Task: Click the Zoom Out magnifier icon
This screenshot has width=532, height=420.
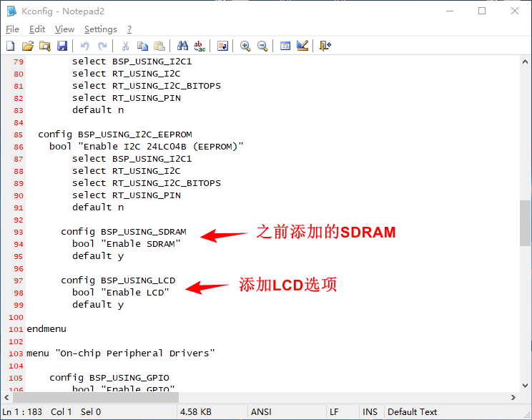Action: 262,46
